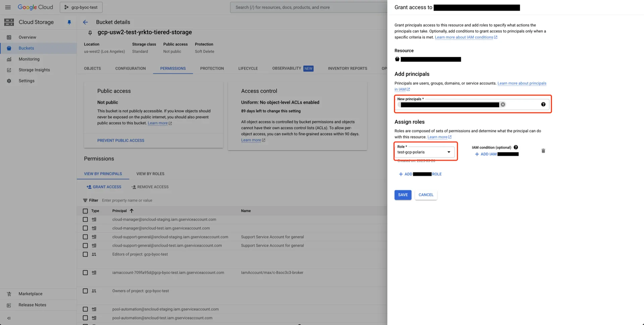Click the Release Notes icon
Viewport: 644px width, 325px height.
pyautogui.click(x=9, y=305)
